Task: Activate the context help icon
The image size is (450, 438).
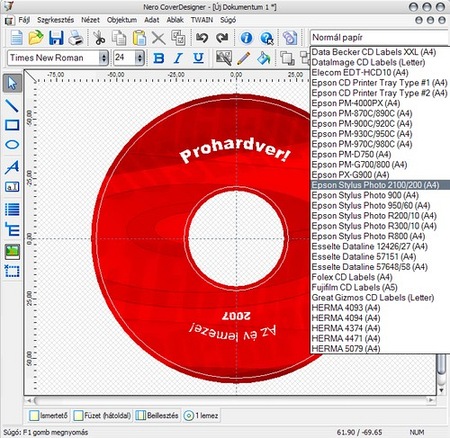Action: point(267,38)
